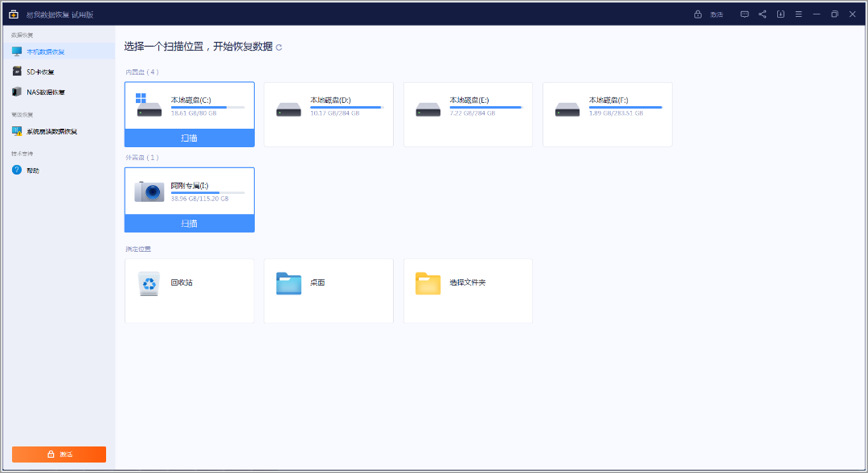Open 系统崩溃数据恢复 in sidebar

pos(51,131)
